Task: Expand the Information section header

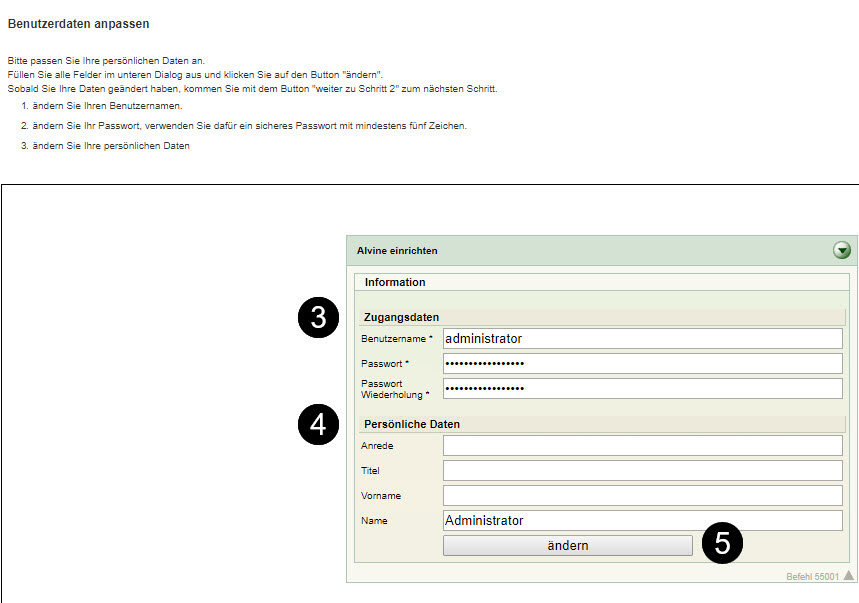Action: pos(395,282)
